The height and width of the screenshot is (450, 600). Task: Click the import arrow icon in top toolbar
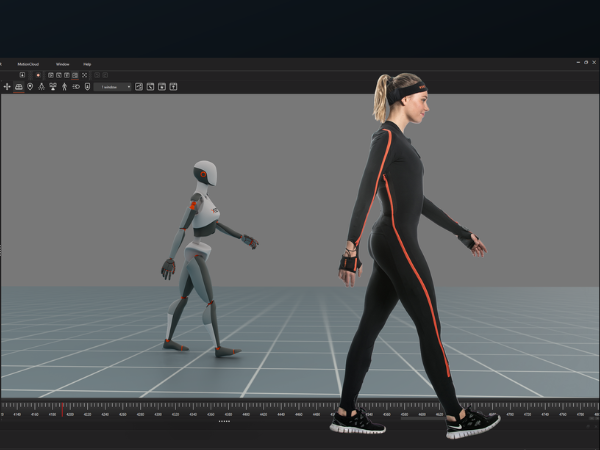[22, 75]
